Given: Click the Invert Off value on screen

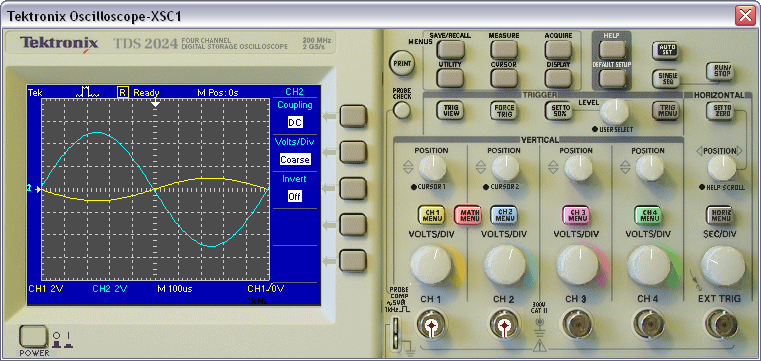Looking at the screenshot, I should pos(295,196).
